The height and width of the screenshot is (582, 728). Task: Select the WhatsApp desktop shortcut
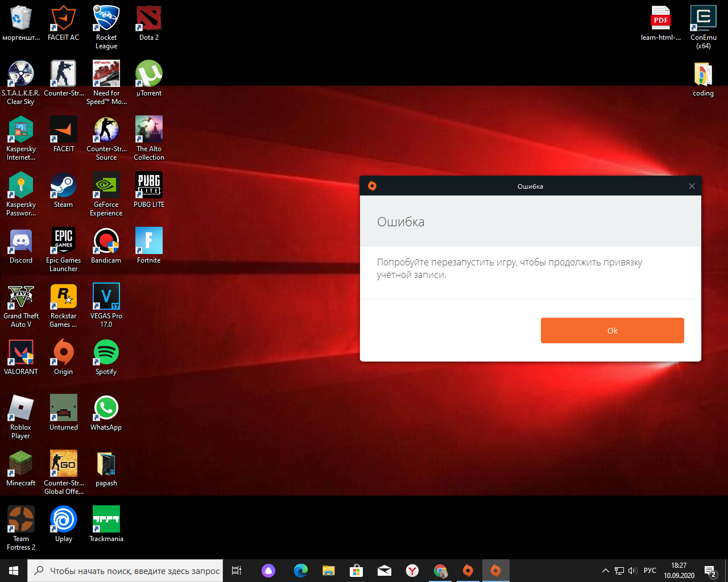[106, 413]
